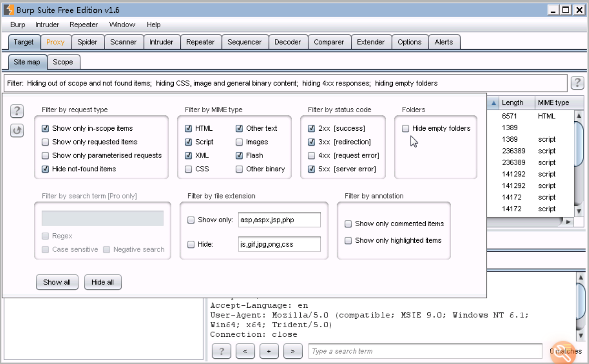
Task: Check Hide empty folders
Action: pos(406,128)
